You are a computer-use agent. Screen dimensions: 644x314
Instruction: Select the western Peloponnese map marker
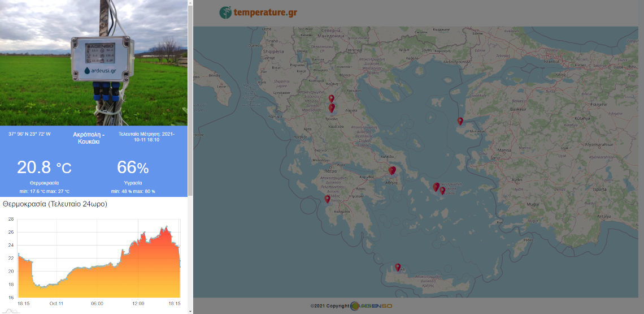[327, 199]
